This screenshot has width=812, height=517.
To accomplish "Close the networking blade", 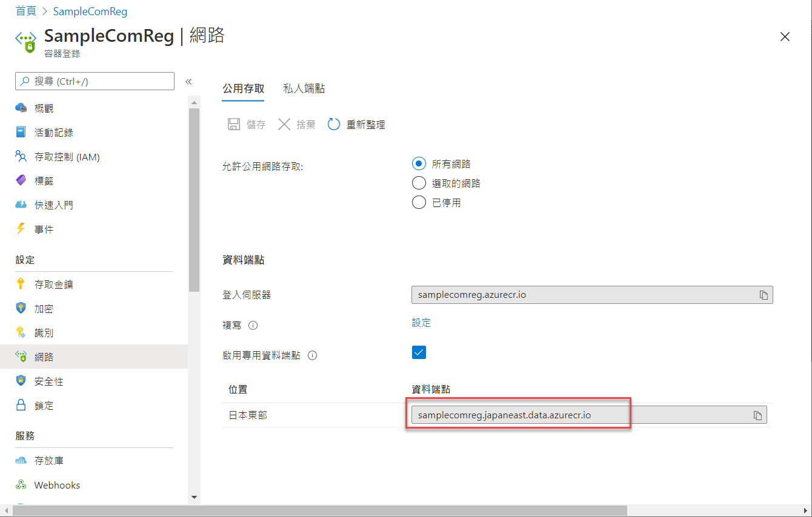I will 785,37.
